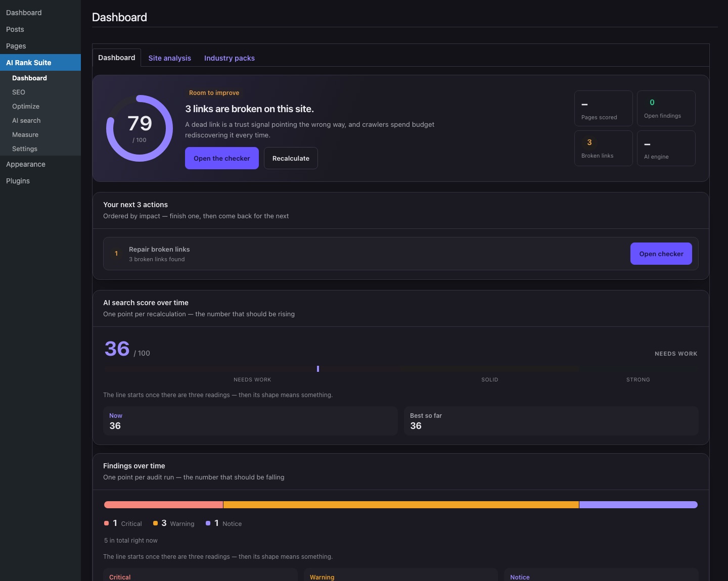Switch to the Industry packs tab
The image size is (728, 581).
[x=230, y=58]
